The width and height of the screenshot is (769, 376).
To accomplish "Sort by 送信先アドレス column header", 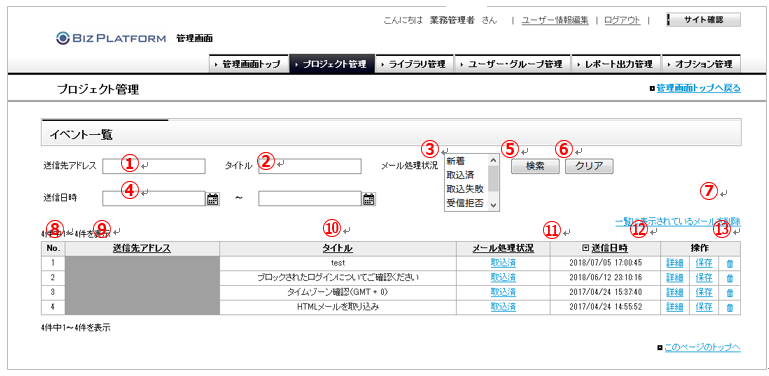I will pyautogui.click(x=142, y=248).
